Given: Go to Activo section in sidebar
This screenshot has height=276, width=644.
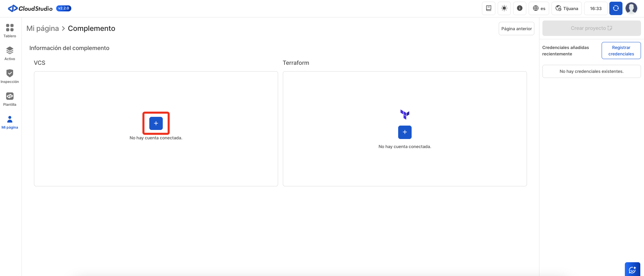Looking at the screenshot, I should [x=10, y=53].
